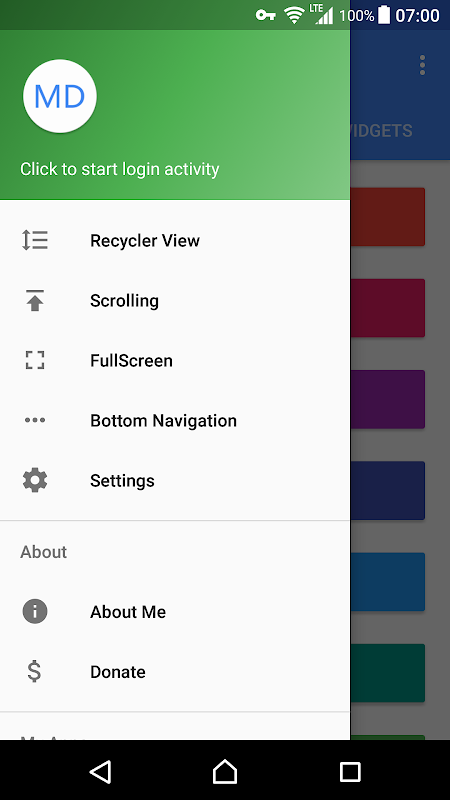Select the Scrolling menu entry

[175, 301]
